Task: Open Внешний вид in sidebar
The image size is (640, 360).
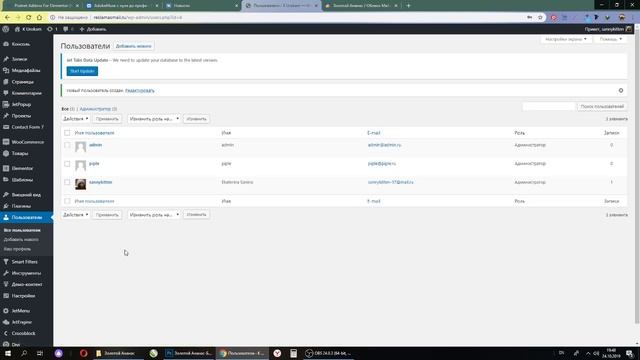Action: tap(26, 195)
